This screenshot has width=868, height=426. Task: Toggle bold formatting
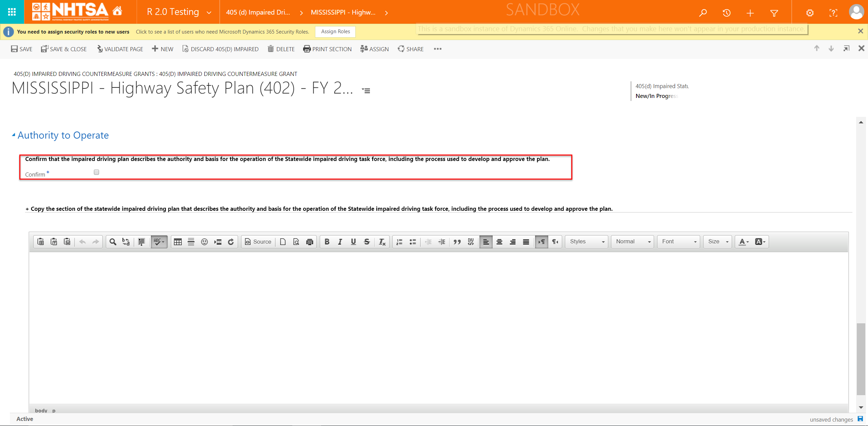point(327,242)
